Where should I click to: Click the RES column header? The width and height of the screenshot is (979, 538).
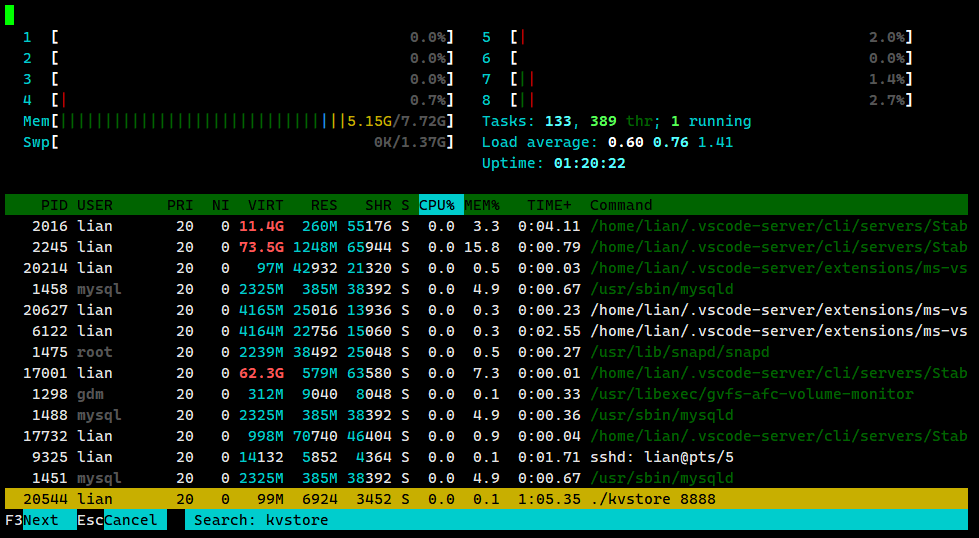[323, 205]
